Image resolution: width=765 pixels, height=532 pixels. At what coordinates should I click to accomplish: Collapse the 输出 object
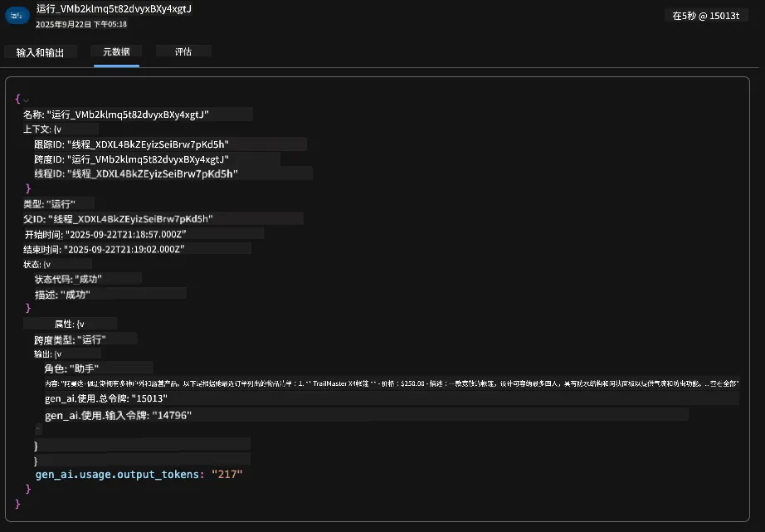(x=58, y=354)
